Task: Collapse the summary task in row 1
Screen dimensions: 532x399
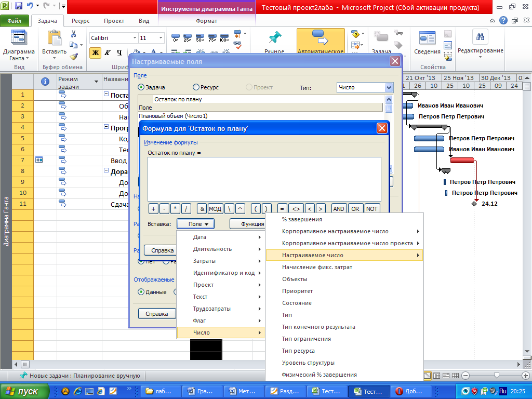Action: point(106,95)
